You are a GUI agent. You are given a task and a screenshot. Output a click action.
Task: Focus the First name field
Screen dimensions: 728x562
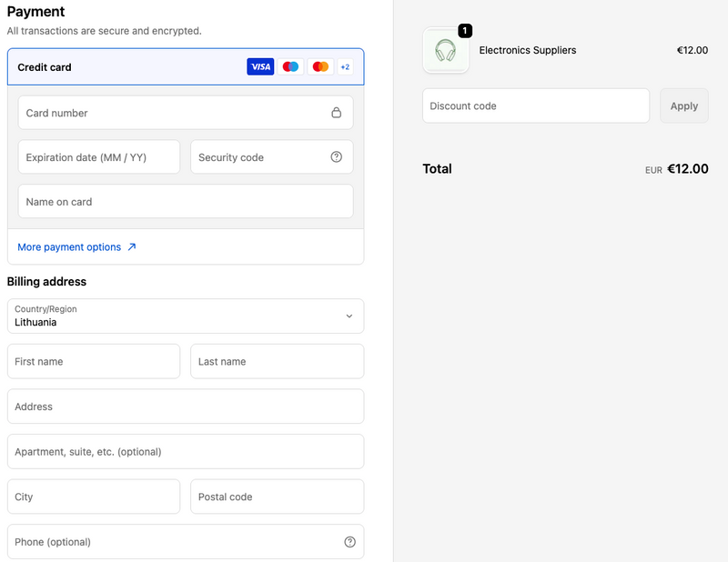[94, 361]
